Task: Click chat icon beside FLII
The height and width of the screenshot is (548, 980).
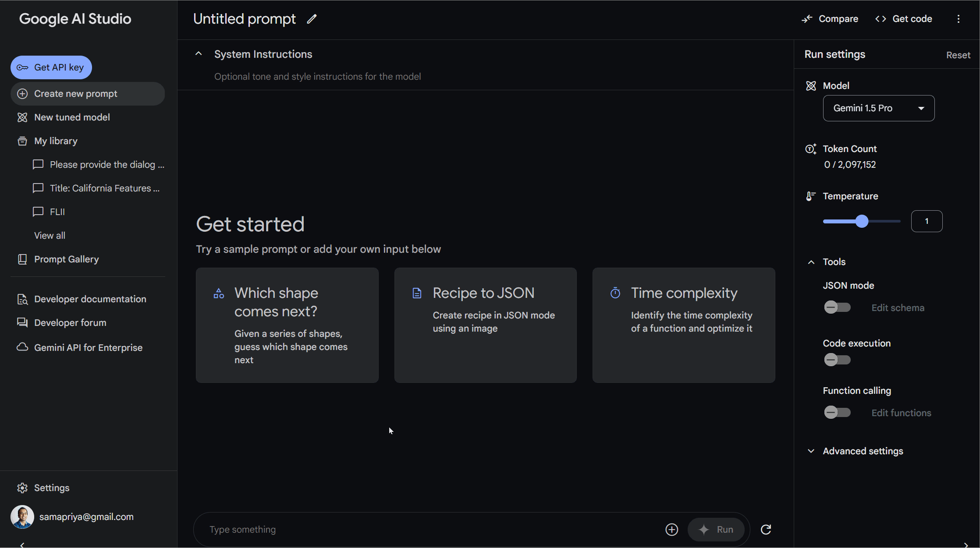Action: pos(38,212)
